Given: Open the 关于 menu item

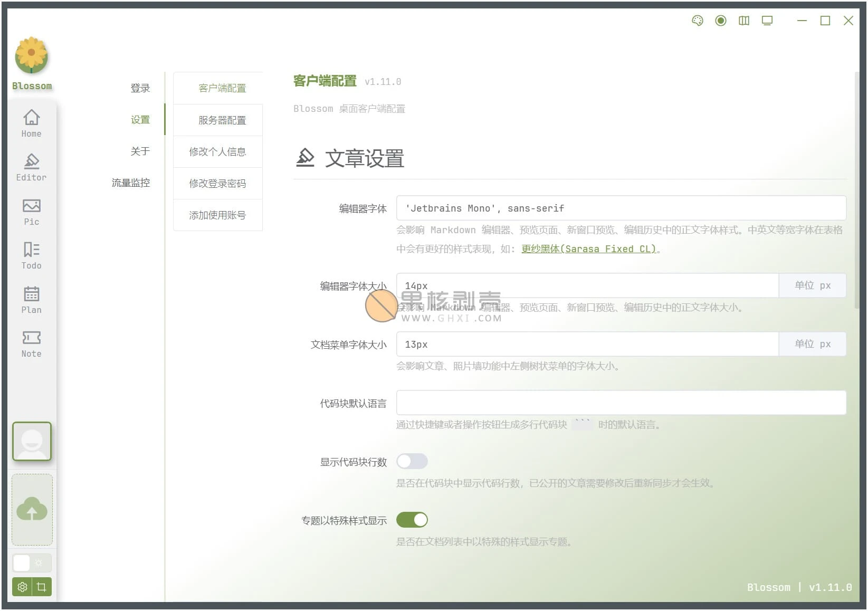Looking at the screenshot, I should coord(140,151).
